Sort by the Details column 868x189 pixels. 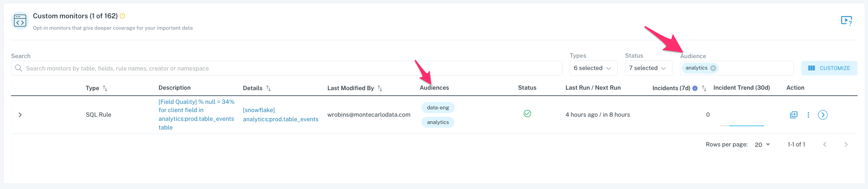pyautogui.click(x=268, y=88)
